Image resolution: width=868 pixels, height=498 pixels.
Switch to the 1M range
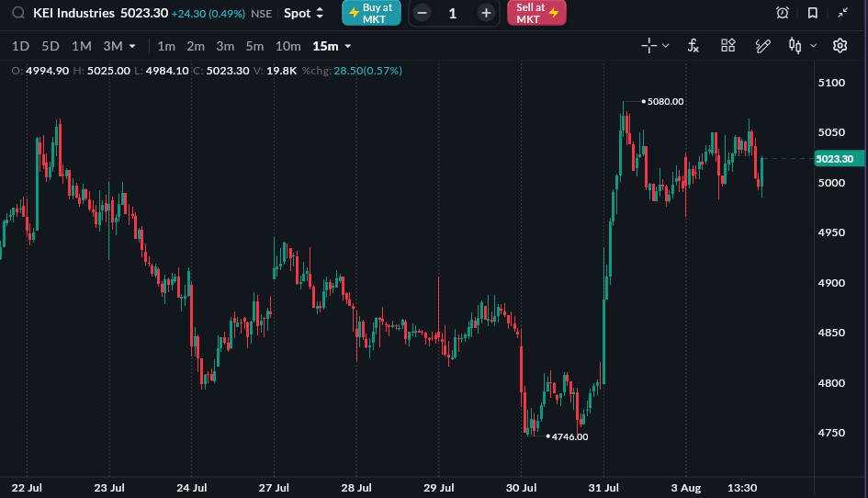82,46
